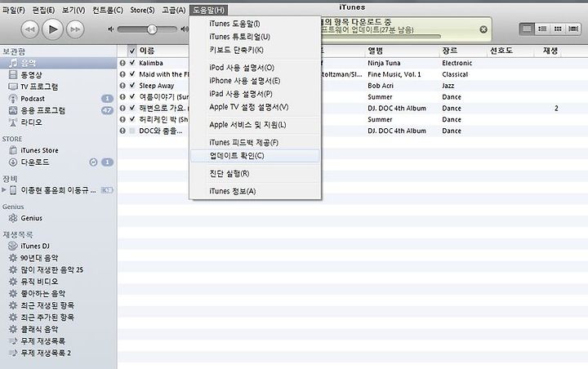Choose 업데이트 확인(C) from the menu
This screenshot has height=369, width=588.
[255, 156]
